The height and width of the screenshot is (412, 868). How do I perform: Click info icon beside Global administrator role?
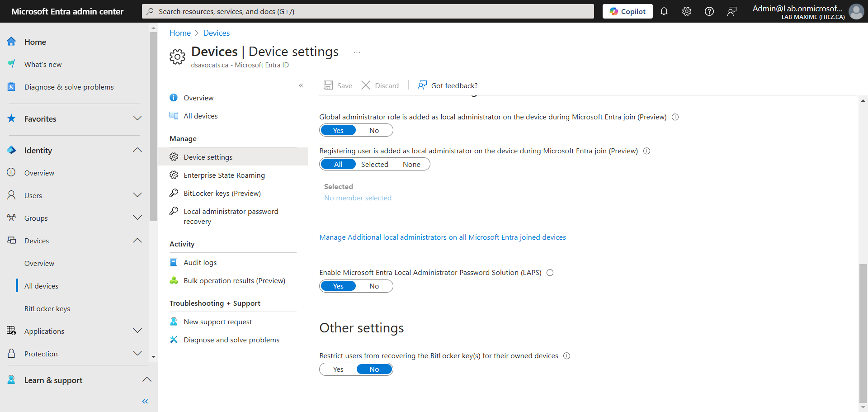pos(675,117)
